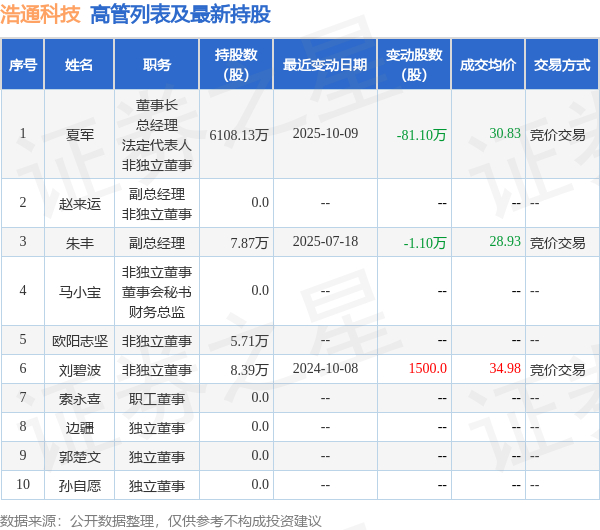Viewport: 600px width, 530px height.
Task: Click the date 2025-07-18
Action: point(325,241)
